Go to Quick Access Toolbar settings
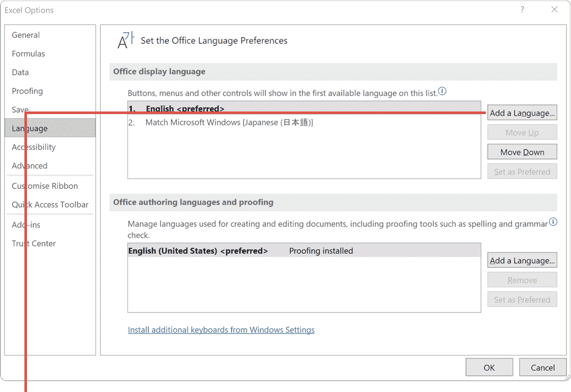The image size is (571, 392). [x=50, y=204]
